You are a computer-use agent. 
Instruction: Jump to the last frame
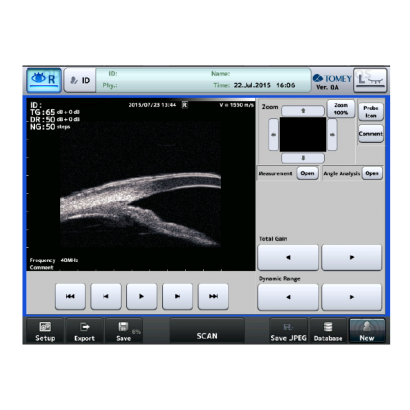213,296
